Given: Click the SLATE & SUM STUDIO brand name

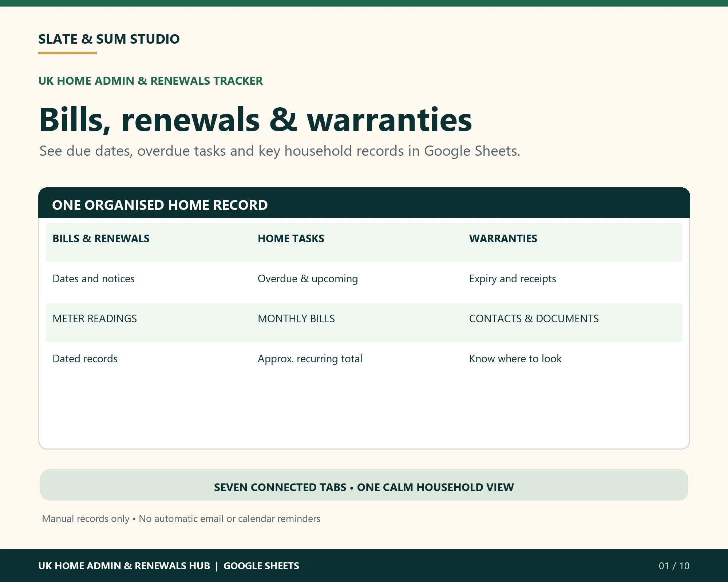Looking at the screenshot, I should [x=109, y=39].
